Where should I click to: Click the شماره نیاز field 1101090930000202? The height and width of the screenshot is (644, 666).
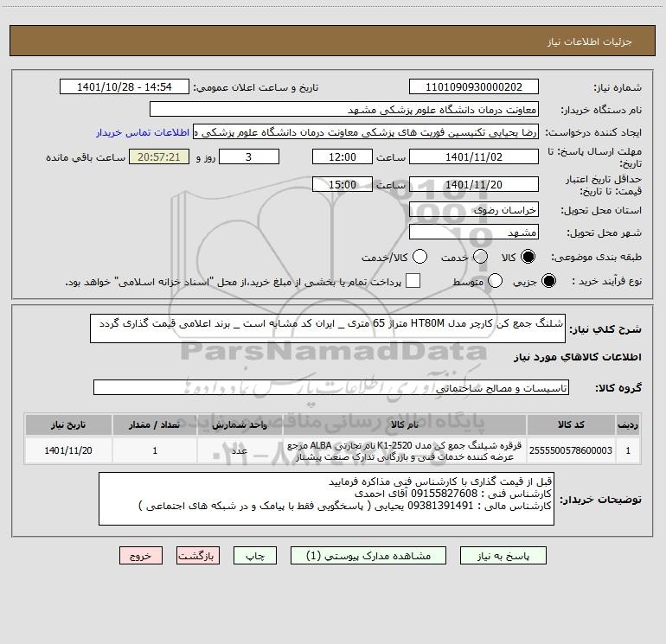pyautogui.click(x=474, y=87)
